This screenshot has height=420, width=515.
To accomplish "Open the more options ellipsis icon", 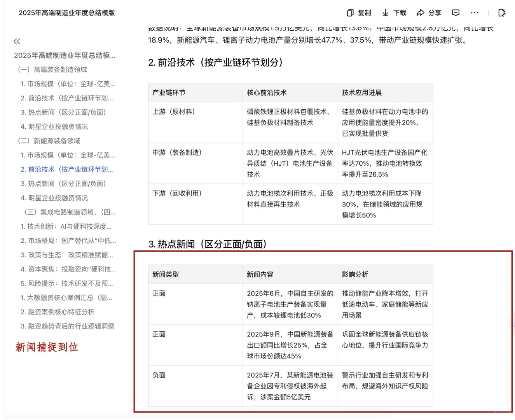I will pos(475,13).
